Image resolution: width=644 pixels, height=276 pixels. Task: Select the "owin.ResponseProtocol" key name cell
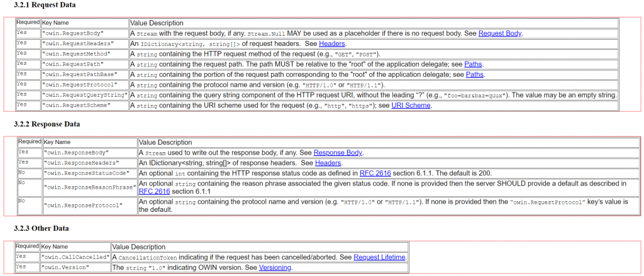pyautogui.click(x=82, y=205)
